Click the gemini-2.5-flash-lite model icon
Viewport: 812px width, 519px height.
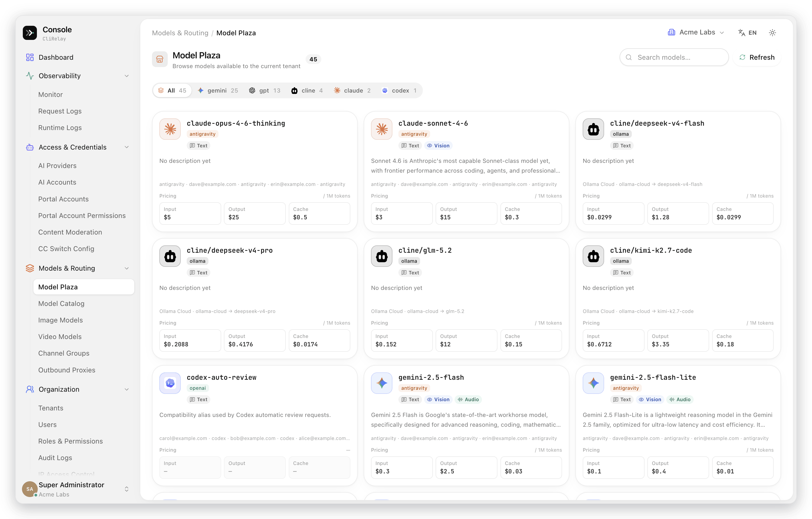(593, 383)
